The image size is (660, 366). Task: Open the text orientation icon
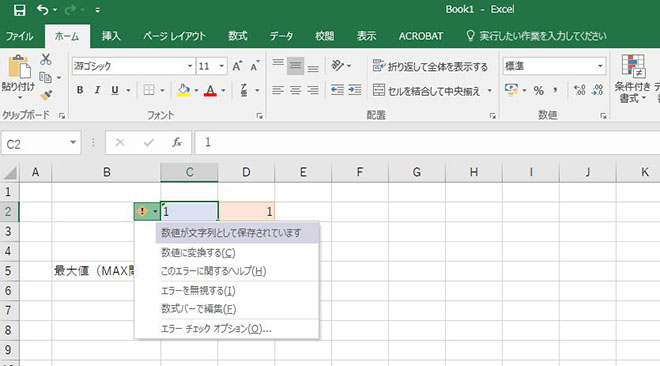coord(338,65)
